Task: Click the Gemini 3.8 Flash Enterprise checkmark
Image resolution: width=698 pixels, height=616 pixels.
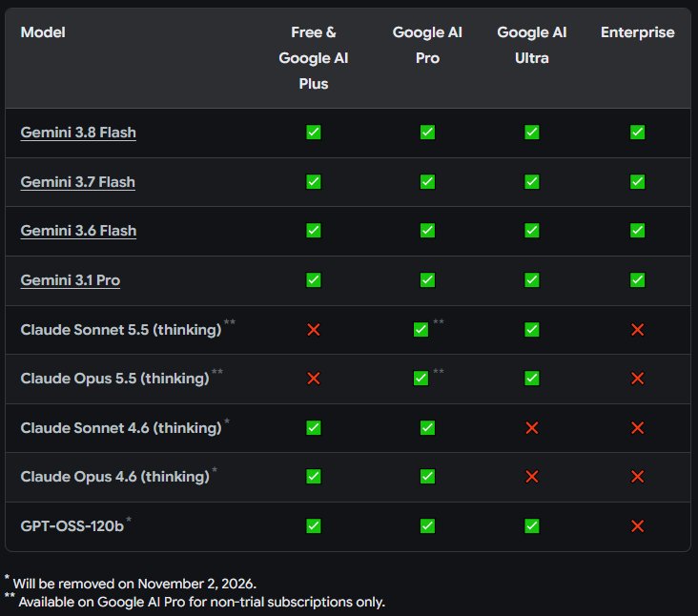Action: click(638, 133)
